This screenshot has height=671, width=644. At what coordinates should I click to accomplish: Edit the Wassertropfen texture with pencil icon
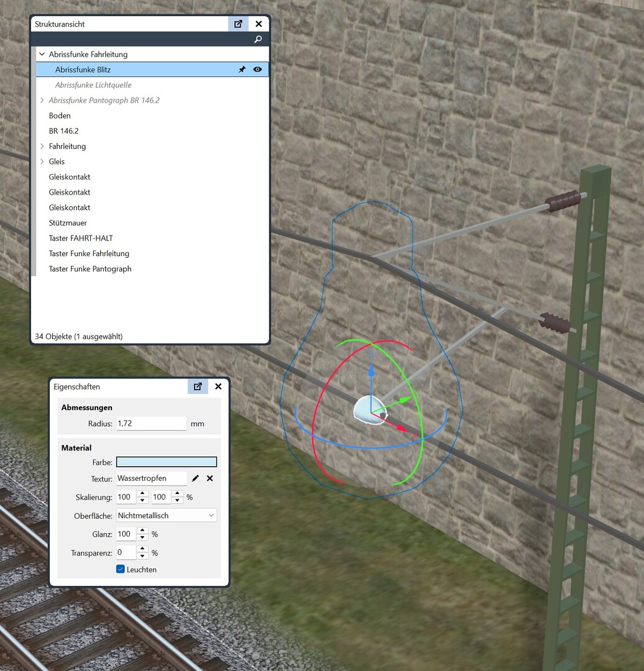[x=195, y=478]
